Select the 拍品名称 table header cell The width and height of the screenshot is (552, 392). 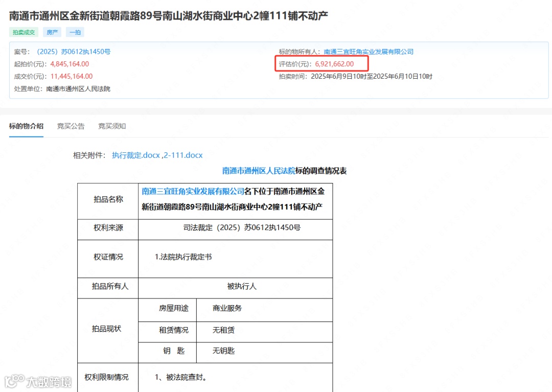pyautogui.click(x=108, y=201)
